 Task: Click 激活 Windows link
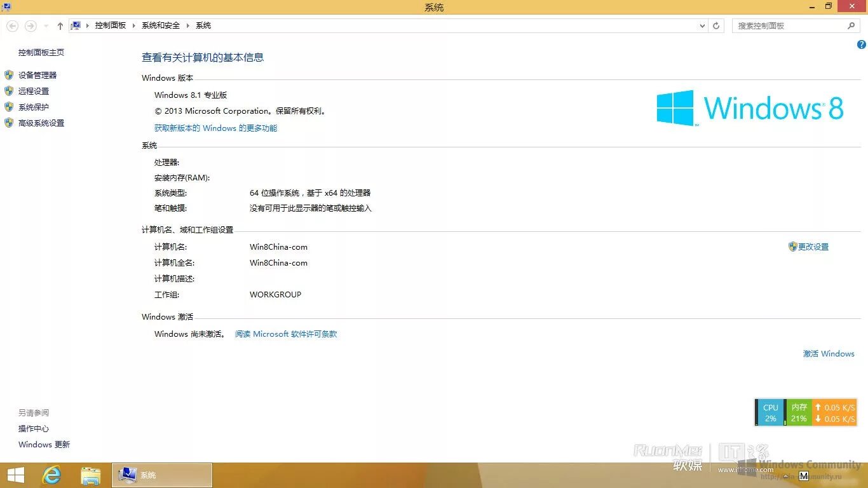click(829, 354)
